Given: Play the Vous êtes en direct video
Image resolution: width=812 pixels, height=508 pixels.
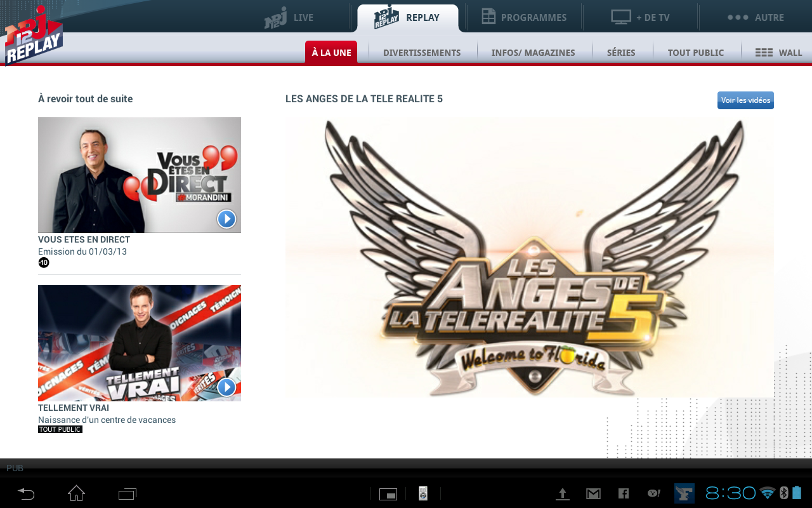Looking at the screenshot, I should pyautogui.click(x=226, y=219).
